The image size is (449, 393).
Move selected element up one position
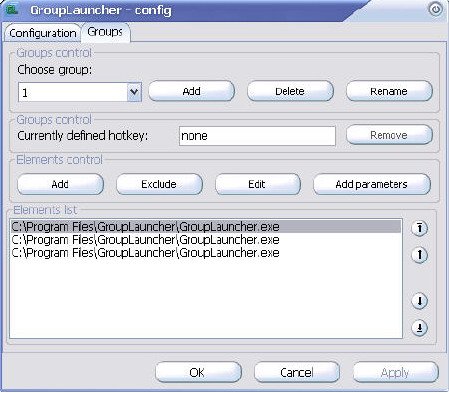pos(419,255)
